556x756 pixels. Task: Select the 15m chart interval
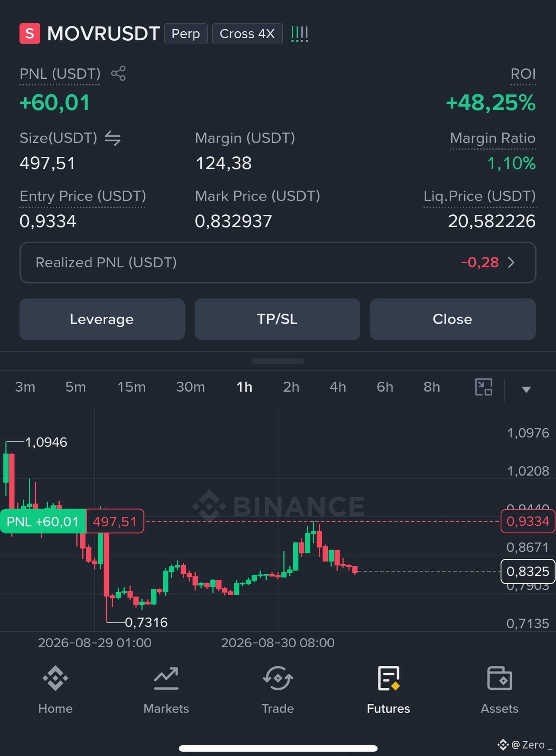pos(132,386)
